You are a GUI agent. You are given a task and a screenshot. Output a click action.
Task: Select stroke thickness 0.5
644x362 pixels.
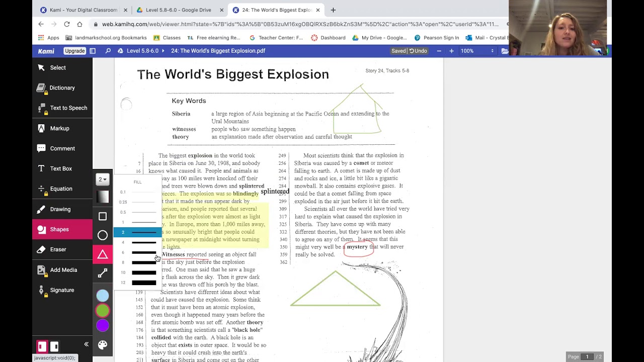point(138,212)
